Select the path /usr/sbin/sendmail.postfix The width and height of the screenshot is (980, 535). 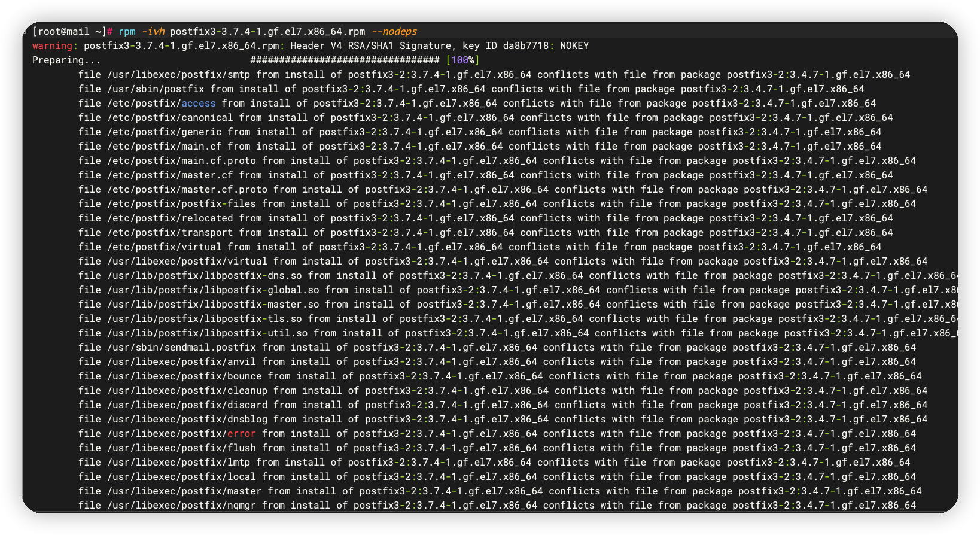click(x=182, y=347)
